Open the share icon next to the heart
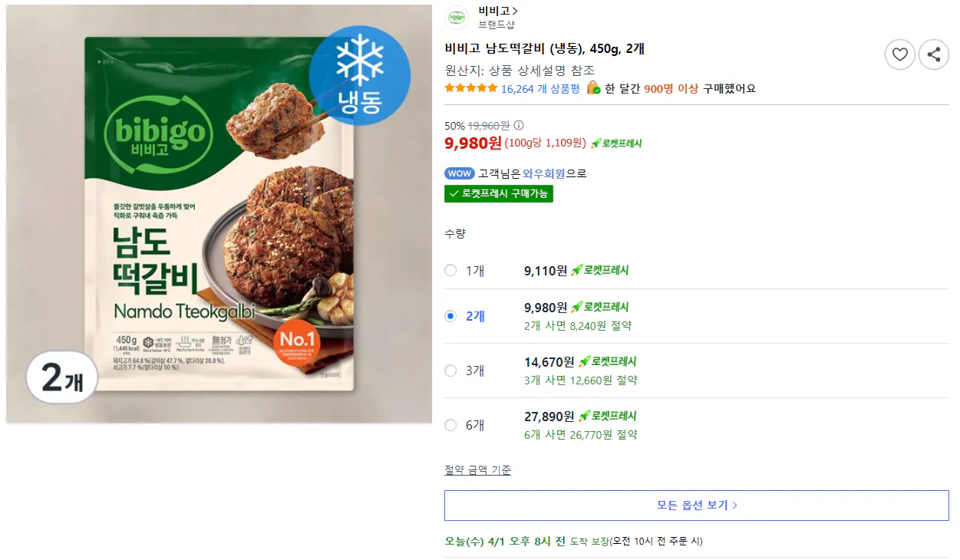 point(933,54)
